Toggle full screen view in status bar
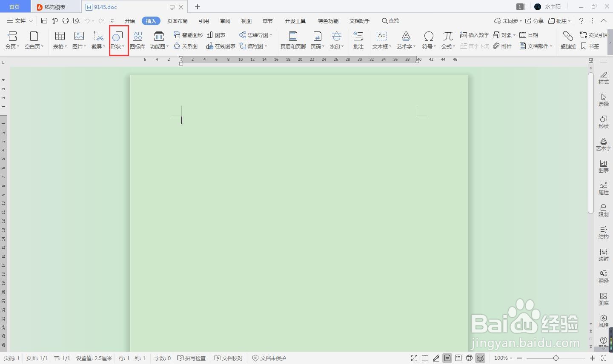The width and height of the screenshot is (613, 364). [414, 358]
